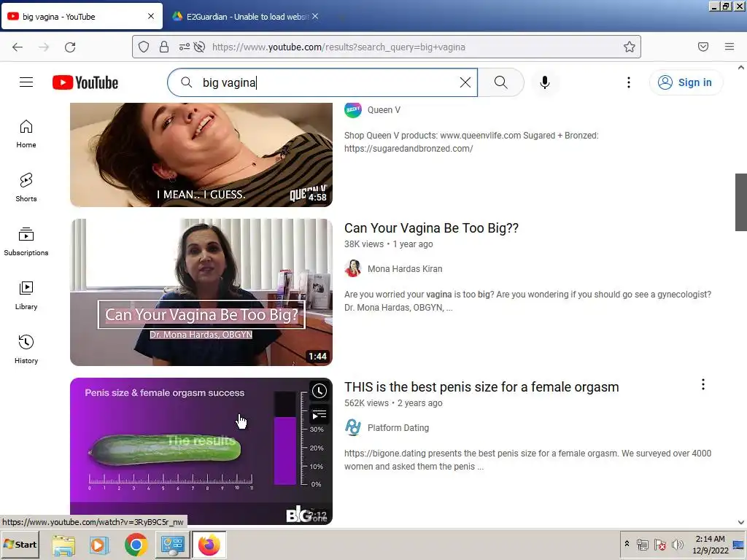Click scrollbar down arrow

coord(741,522)
